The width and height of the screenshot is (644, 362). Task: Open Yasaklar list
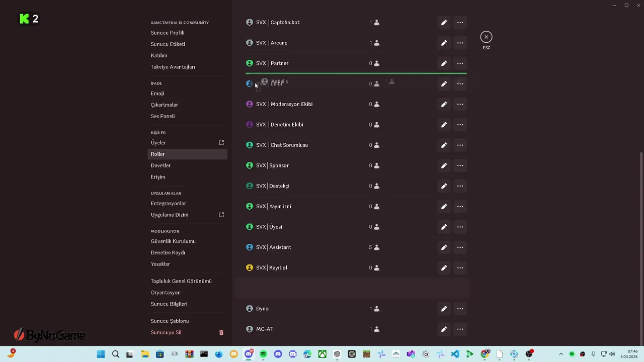coord(160,264)
